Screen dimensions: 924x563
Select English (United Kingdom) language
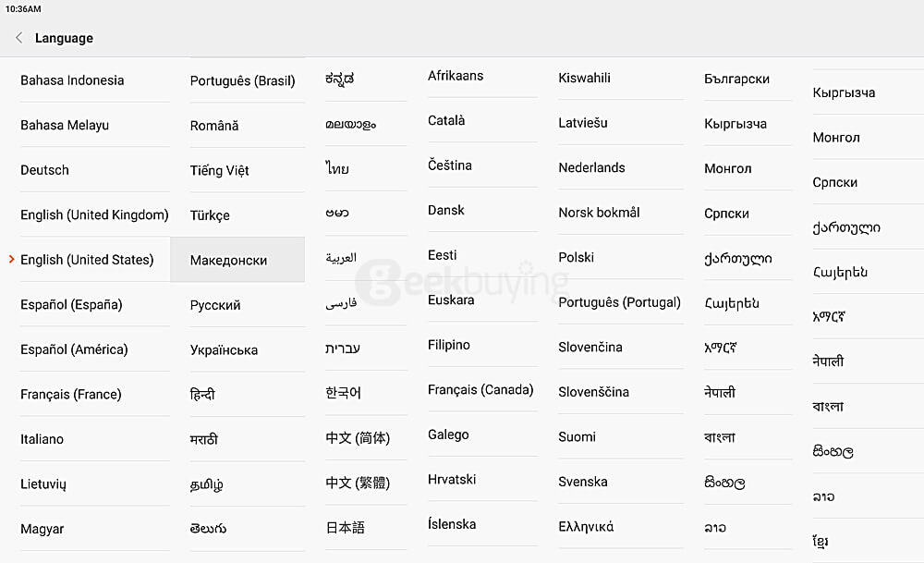coord(94,214)
